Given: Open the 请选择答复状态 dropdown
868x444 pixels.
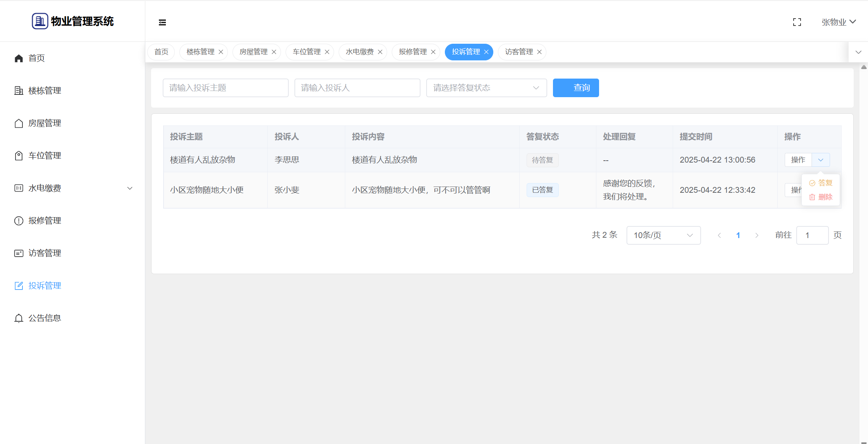Looking at the screenshot, I should pos(486,88).
